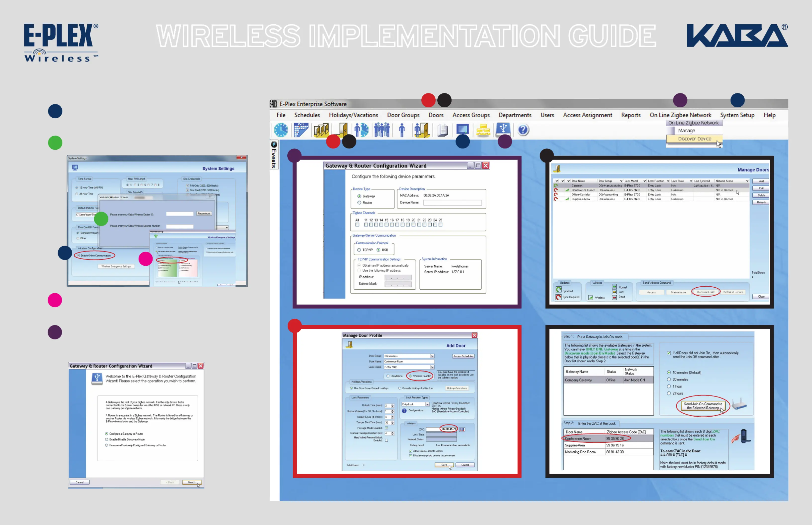812x525 pixels.
Task: Toggle the Enable Online Communication checkbox
Action: (x=78, y=255)
